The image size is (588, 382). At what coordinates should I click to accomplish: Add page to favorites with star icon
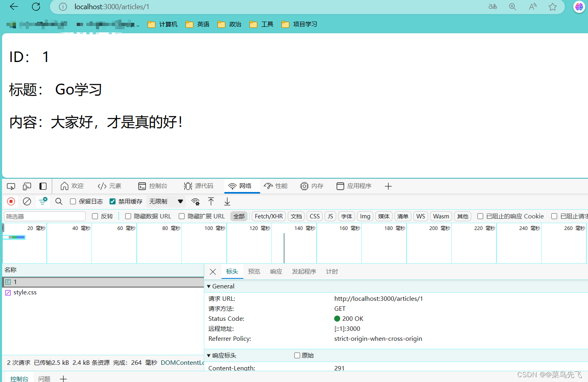pos(552,7)
